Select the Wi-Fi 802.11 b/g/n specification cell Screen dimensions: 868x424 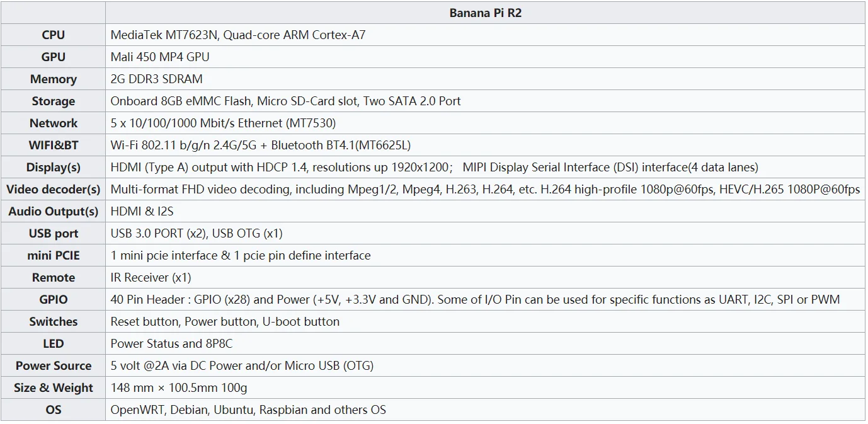tap(260, 146)
